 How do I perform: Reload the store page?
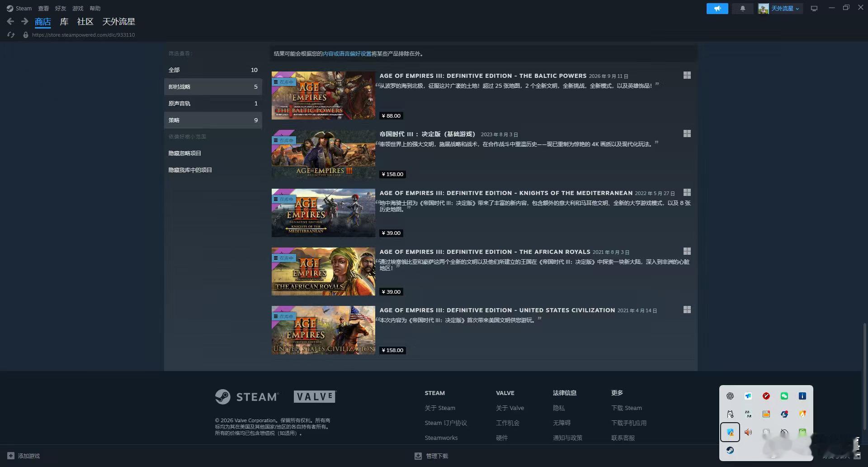tap(11, 35)
